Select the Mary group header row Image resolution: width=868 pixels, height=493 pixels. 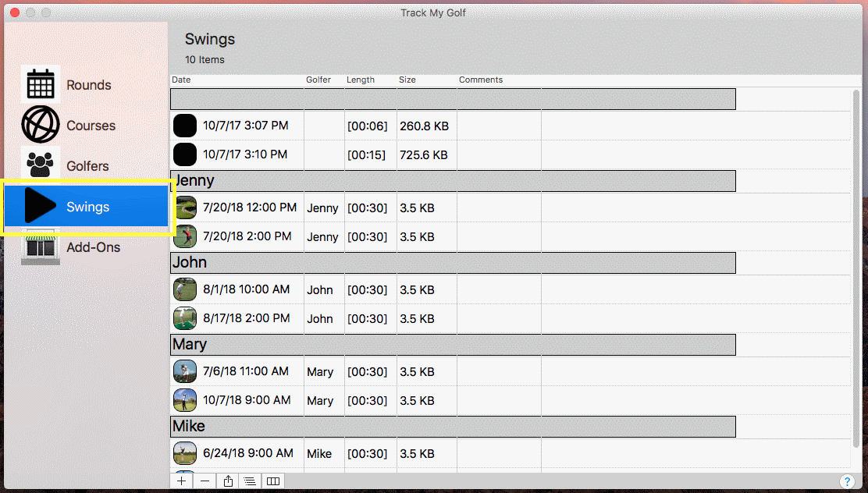coord(453,345)
